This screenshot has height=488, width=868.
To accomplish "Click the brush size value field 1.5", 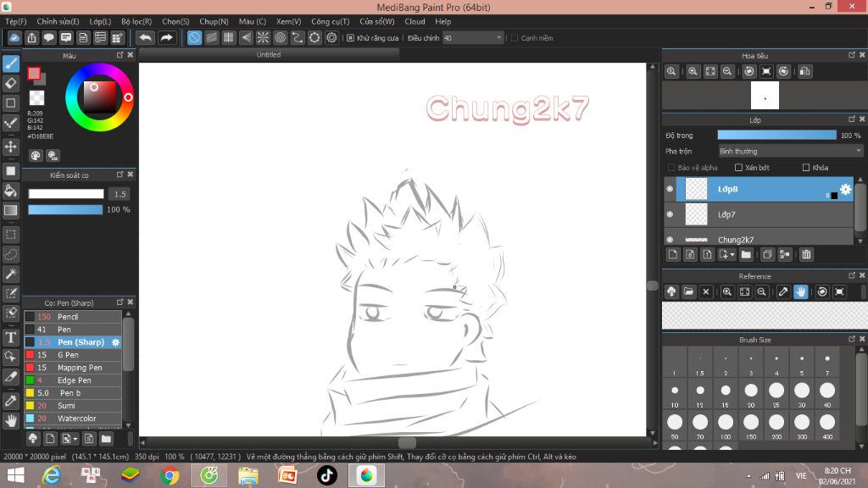I will pos(120,194).
